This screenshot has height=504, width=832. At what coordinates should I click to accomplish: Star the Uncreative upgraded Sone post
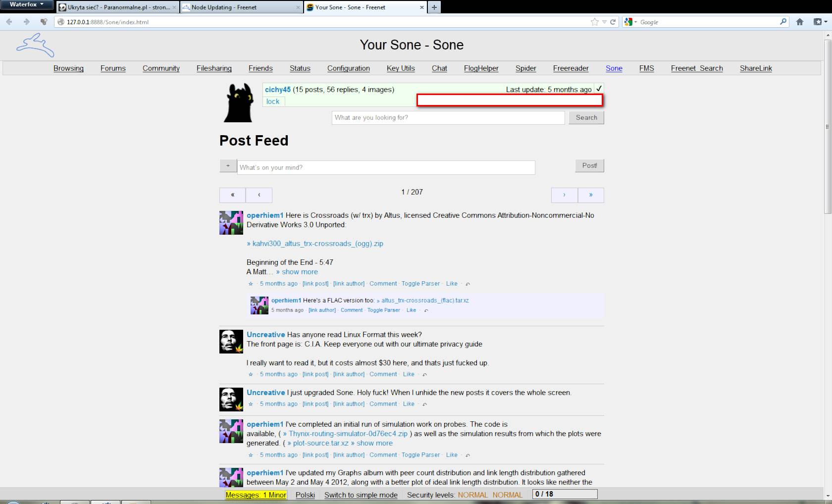pyautogui.click(x=251, y=404)
